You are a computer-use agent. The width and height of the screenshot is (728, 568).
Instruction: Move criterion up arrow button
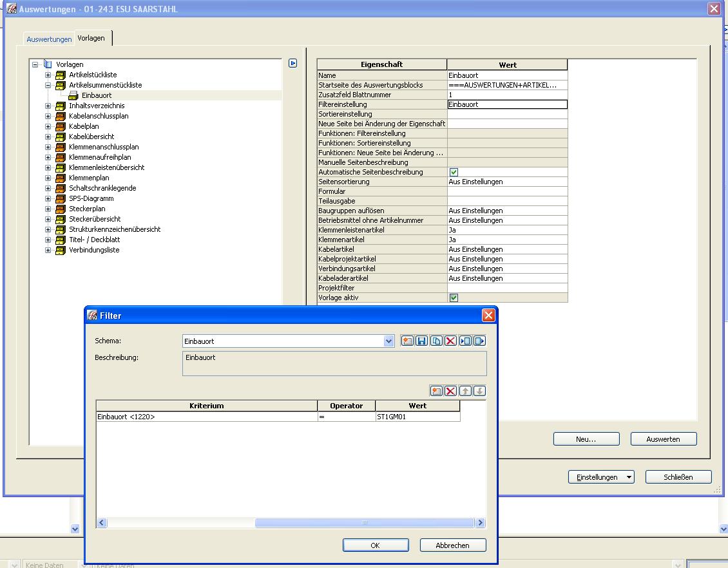[x=465, y=391]
